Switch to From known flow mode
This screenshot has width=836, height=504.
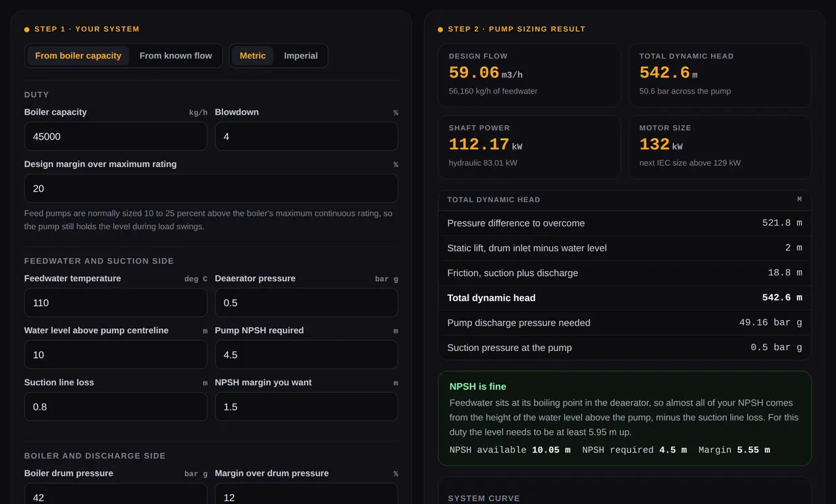176,56
